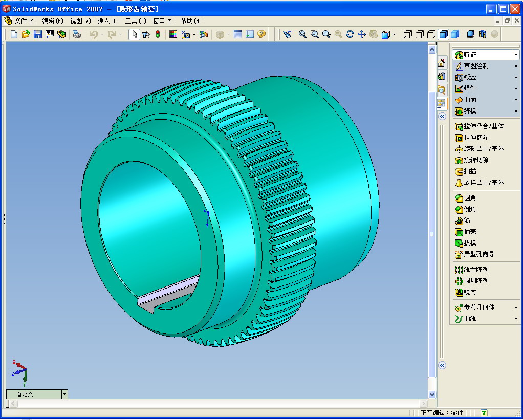
Task: Click the Fillet (圆角) feature
Action: [465, 198]
